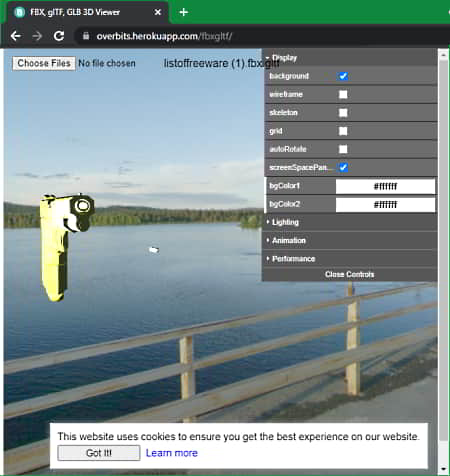
Task: Select the FBX, glTF, GLB 3D Viewer tab
Action: click(x=88, y=13)
